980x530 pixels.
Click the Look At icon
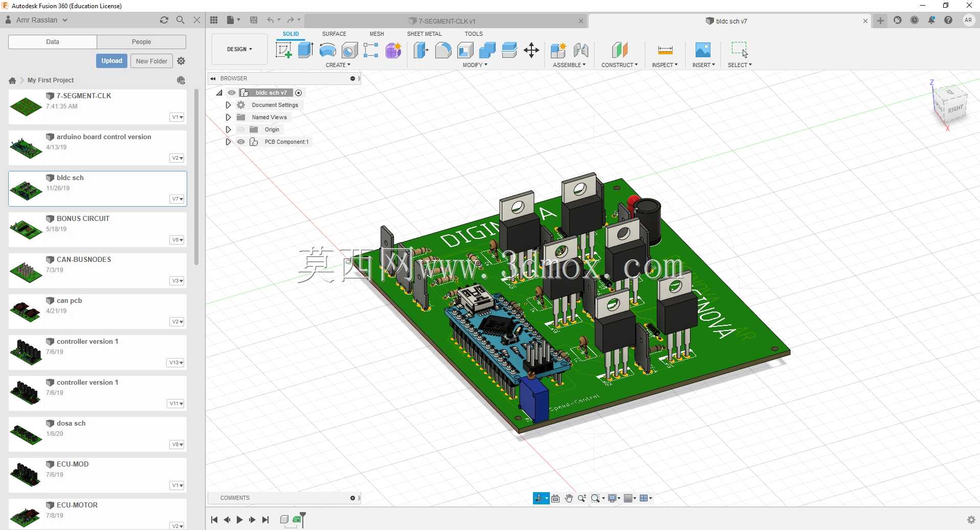tap(555, 498)
